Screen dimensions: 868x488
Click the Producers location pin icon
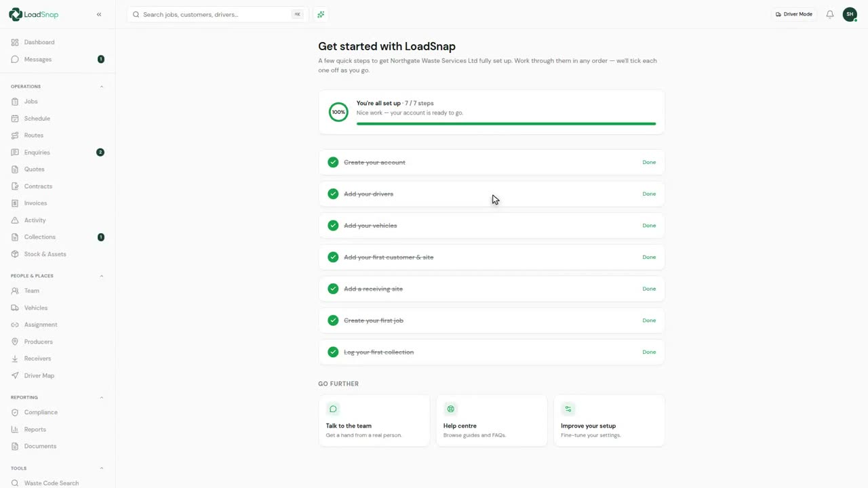[15, 342]
